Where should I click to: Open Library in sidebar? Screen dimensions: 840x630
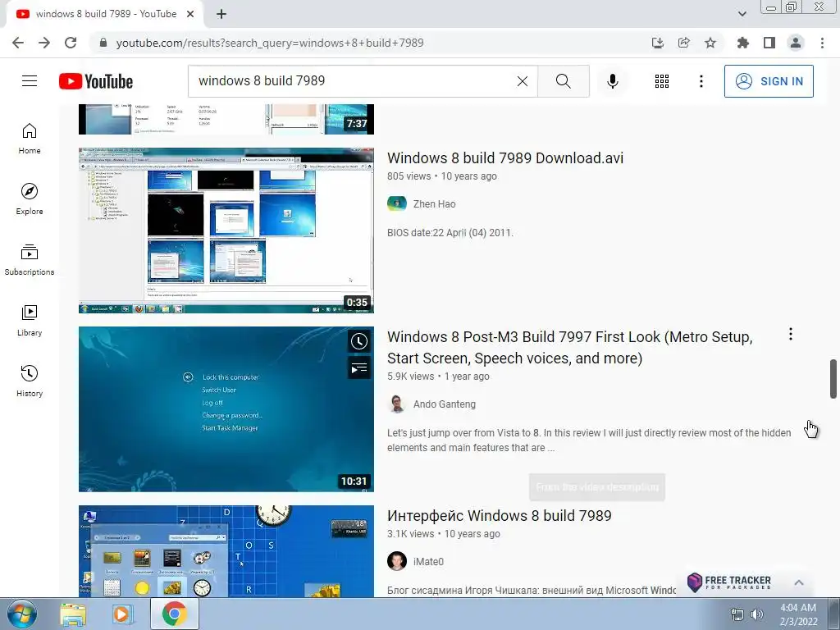click(x=30, y=321)
